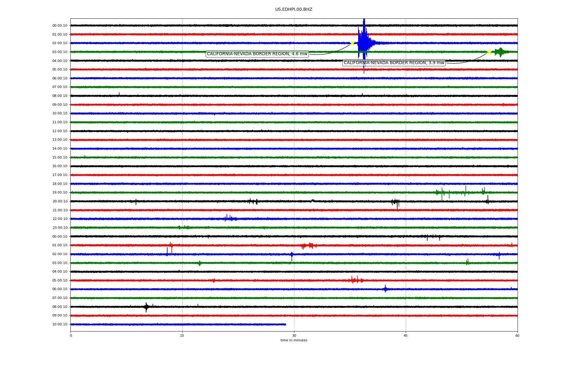Click the 22:00:10 row label
This screenshot has height=368, width=588.
tap(60, 219)
